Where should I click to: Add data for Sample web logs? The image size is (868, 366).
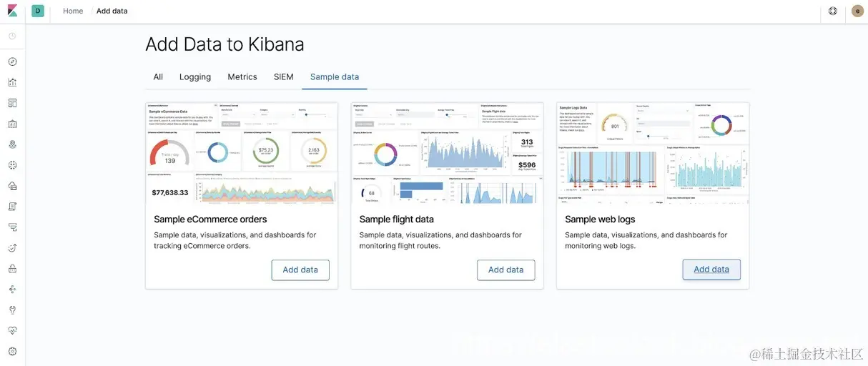(x=711, y=269)
